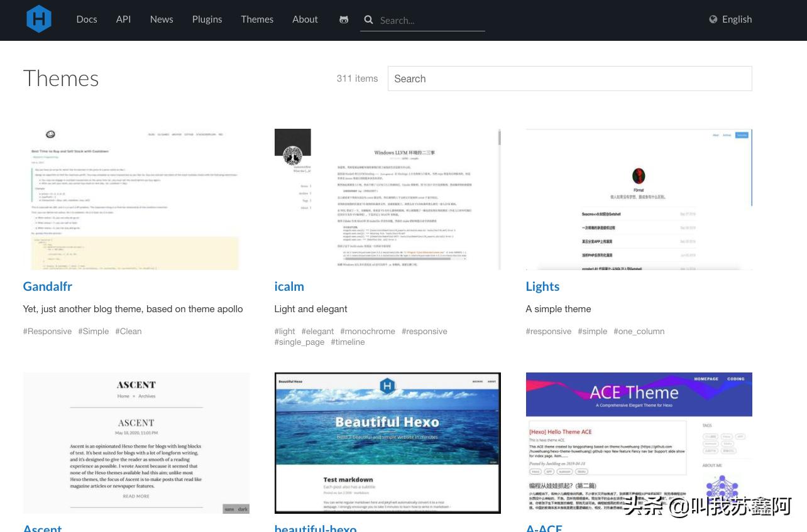Open the English language selector
This screenshot has width=807, height=532.
pos(737,19)
